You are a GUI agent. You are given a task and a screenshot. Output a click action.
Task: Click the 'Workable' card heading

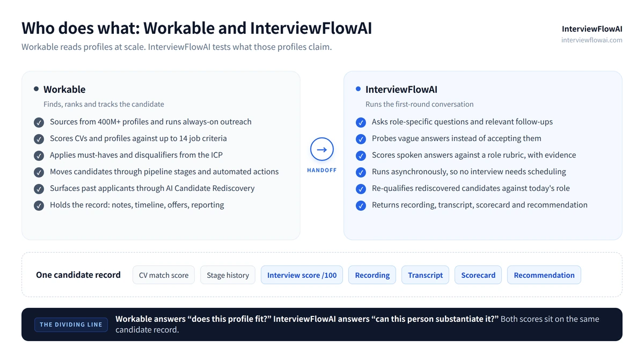pos(64,90)
